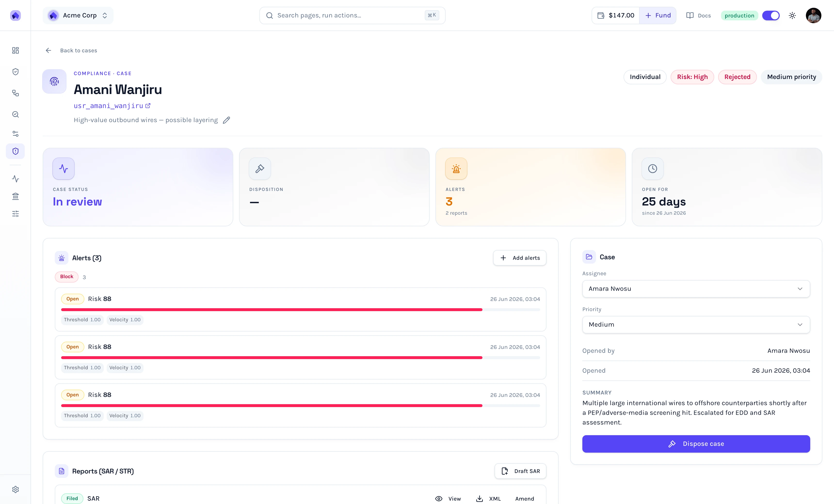Focus the search pages input field
The width and height of the screenshot is (834, 504).
click(352, 15)
